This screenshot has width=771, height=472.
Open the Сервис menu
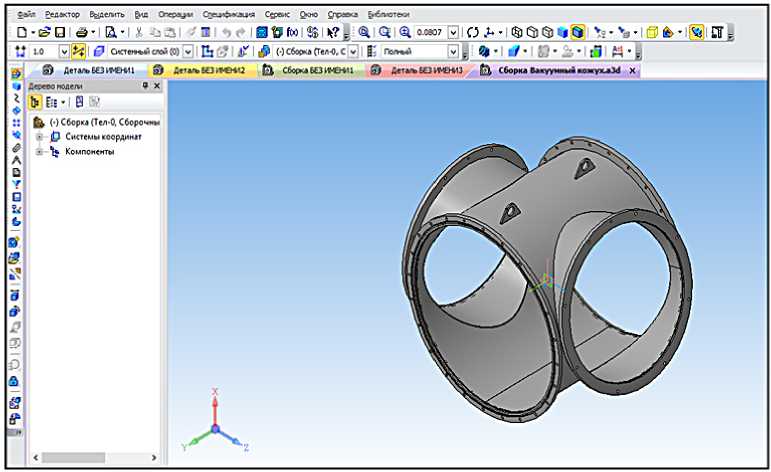(277, 14)
